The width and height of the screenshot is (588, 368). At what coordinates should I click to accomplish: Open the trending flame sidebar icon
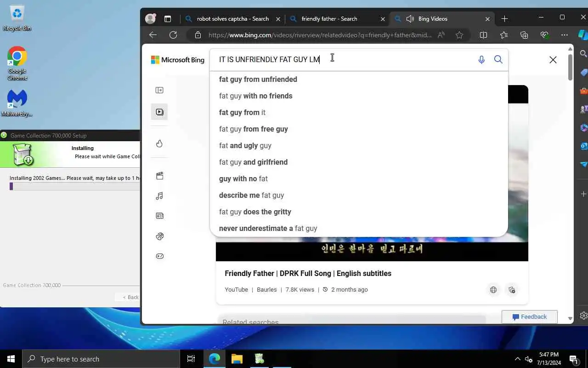159,144
